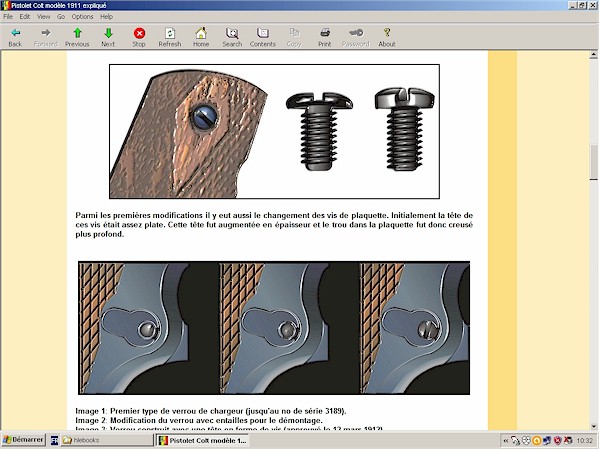Click the phone-shaped tray icon
The image size is (600, 450).
[x=515, y=441]
